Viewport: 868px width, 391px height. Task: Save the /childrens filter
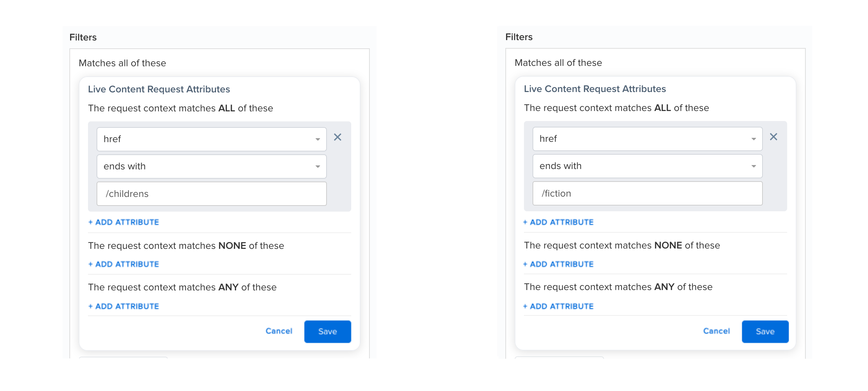point(328,332)
